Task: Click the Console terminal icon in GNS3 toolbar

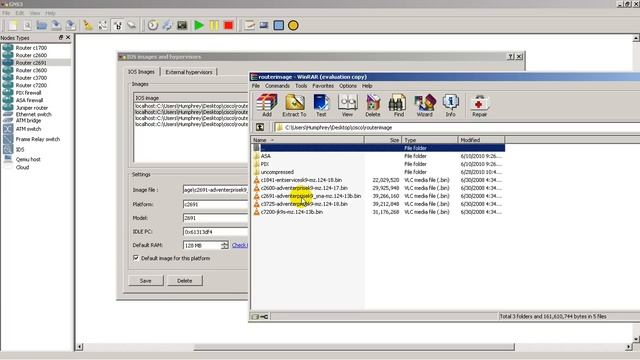Action: pos(182,25)
